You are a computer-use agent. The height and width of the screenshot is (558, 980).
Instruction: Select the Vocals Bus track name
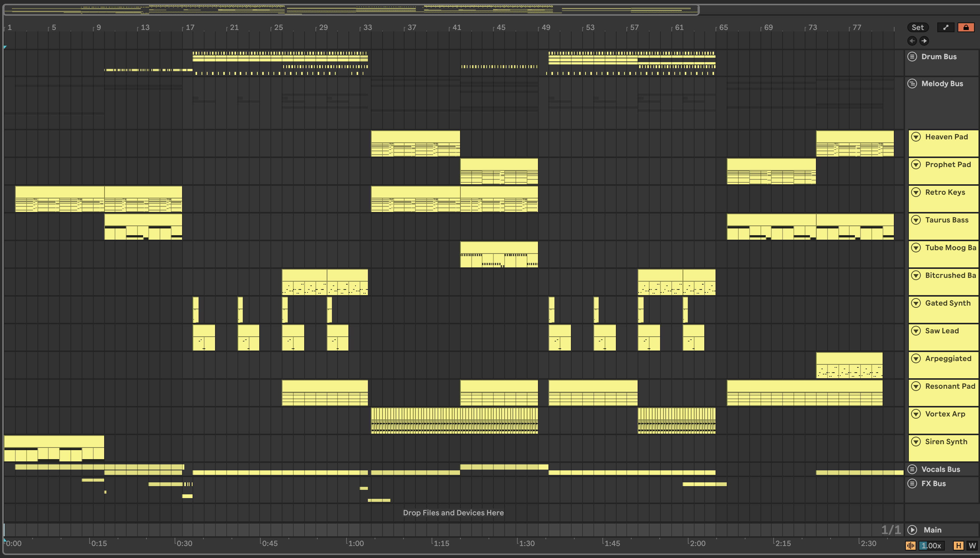(941, 469)
